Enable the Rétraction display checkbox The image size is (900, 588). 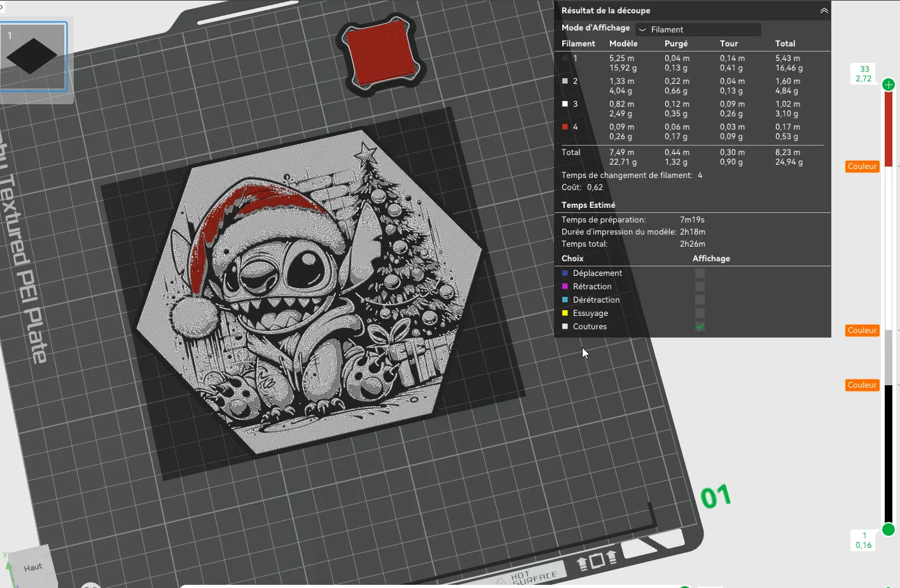click(x=700, y=286)
